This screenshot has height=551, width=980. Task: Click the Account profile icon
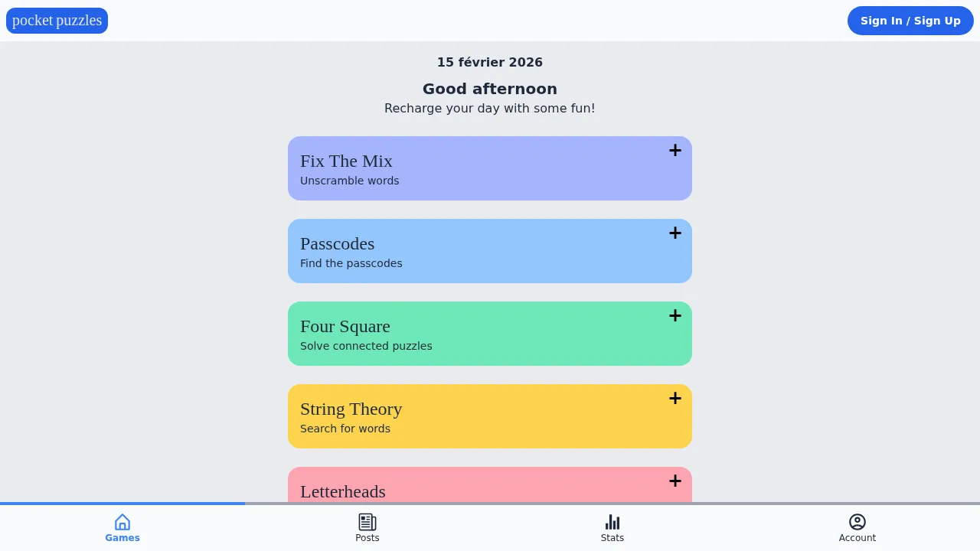(857, 522)
